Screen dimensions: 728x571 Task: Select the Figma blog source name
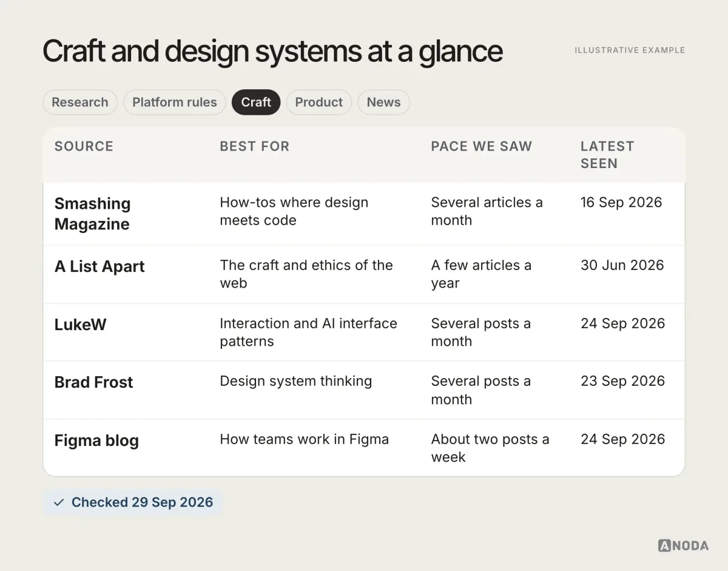click(96, 441)
